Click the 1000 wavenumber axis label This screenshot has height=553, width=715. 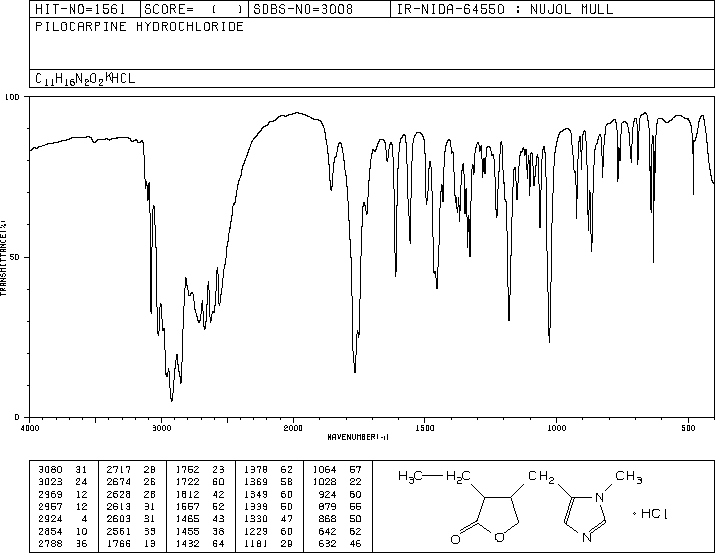click(556, 428)
